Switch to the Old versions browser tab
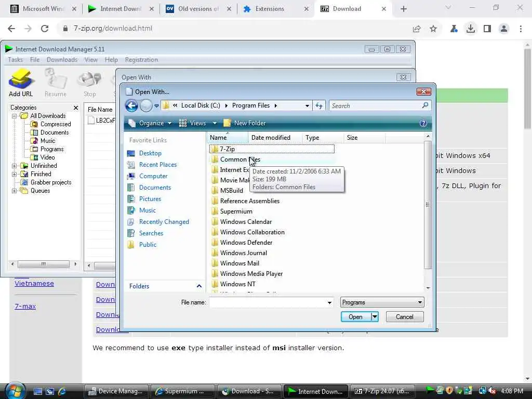Viewport: 532px width, 399px height. coord(198,9)
